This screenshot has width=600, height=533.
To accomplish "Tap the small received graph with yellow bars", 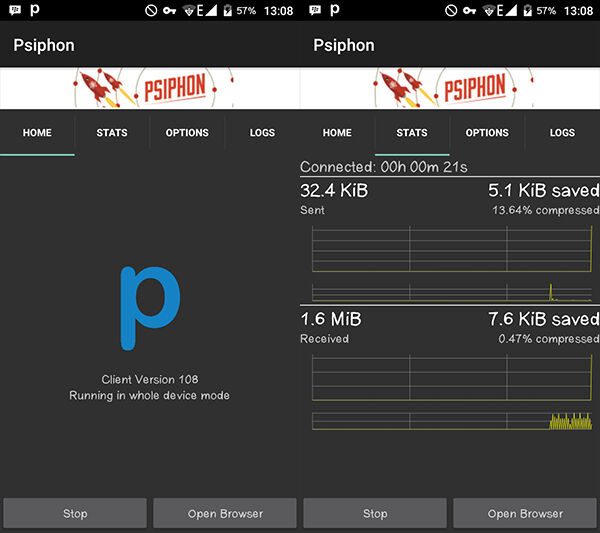I will (452, 421).
